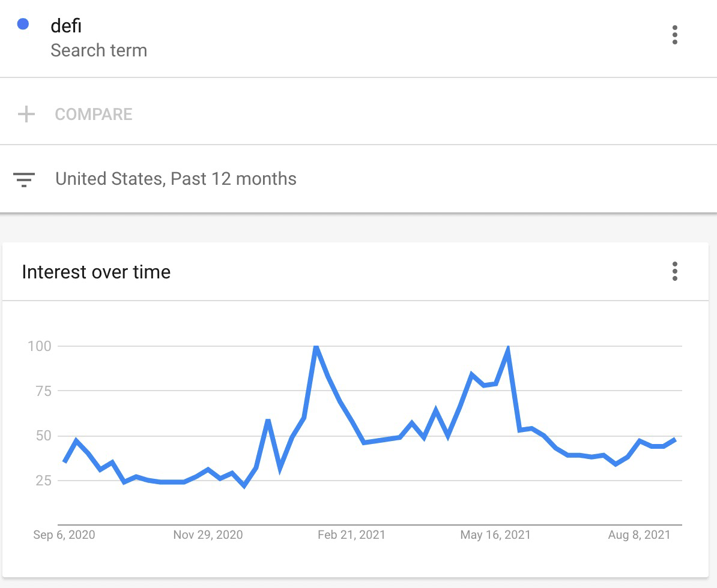Click the May 16, 2021 axis label
This screenshot has width=717, height=588.
pyautogui.click(x=495, y=535)
